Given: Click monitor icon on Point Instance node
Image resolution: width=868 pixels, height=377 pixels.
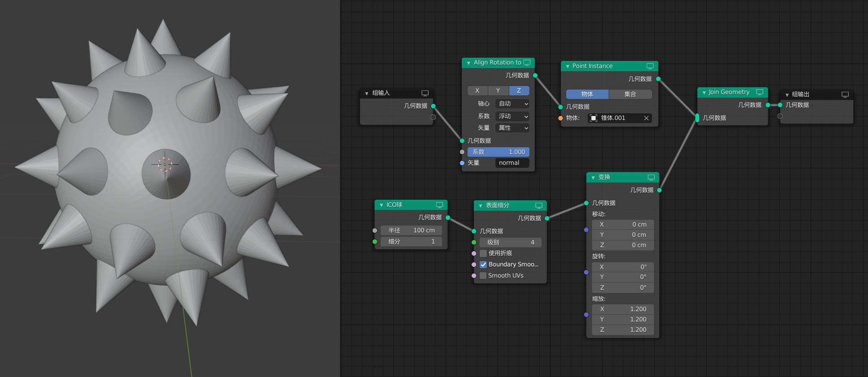Looking at the screenshot, I should [x=650, y=66].
